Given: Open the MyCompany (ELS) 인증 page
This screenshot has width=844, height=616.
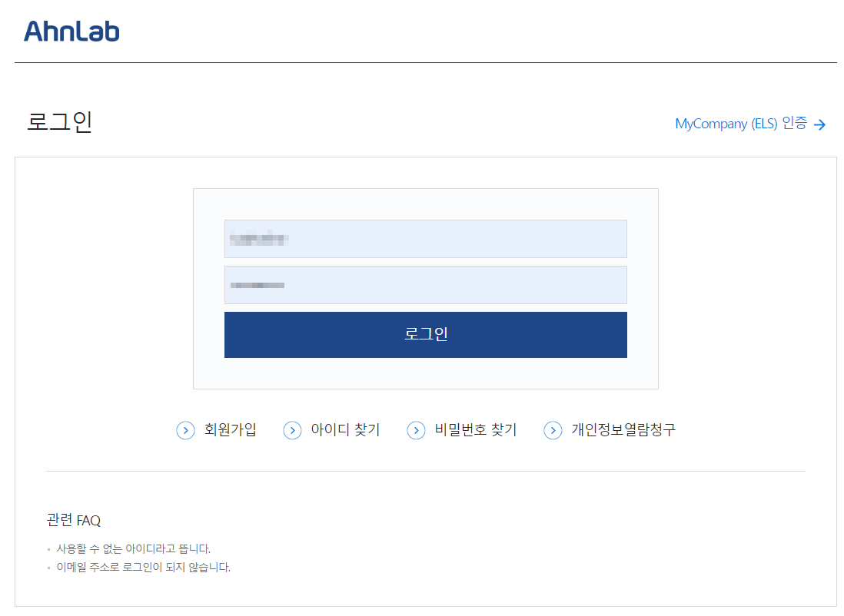Looking at the screenshot, I should point(740,124).
